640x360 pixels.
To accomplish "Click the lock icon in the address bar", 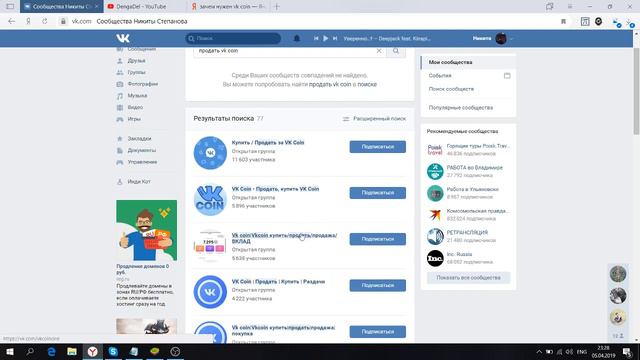I will pos(63,22).
